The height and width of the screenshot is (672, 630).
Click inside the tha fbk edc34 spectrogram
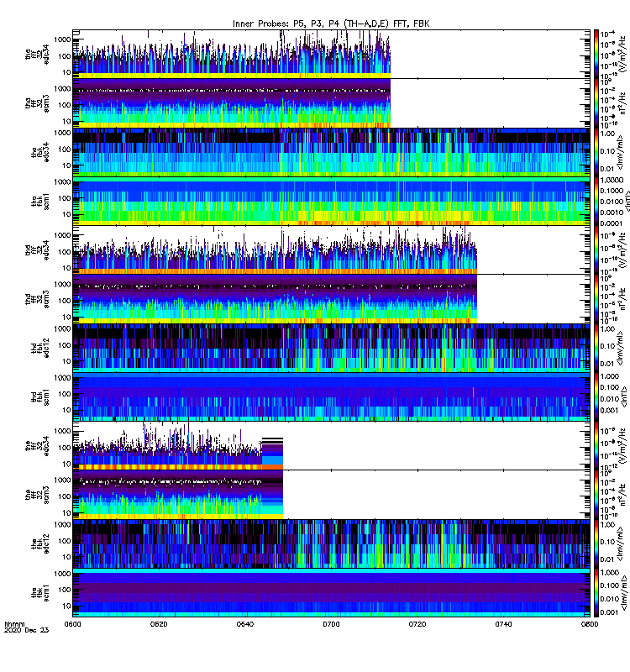(x=331, y=152)
